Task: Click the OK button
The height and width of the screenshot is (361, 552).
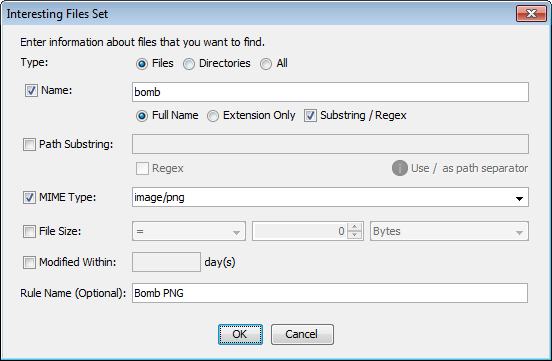Action: [240, 334]
